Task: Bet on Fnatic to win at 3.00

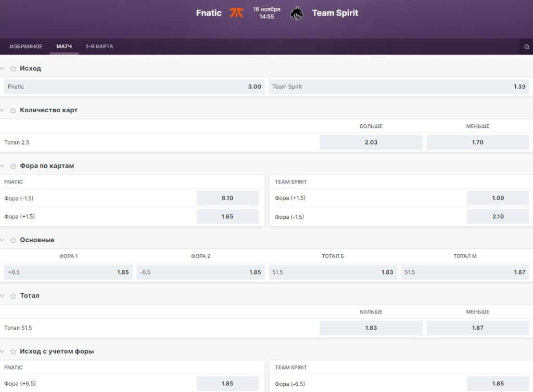Action: pos(134,86)
